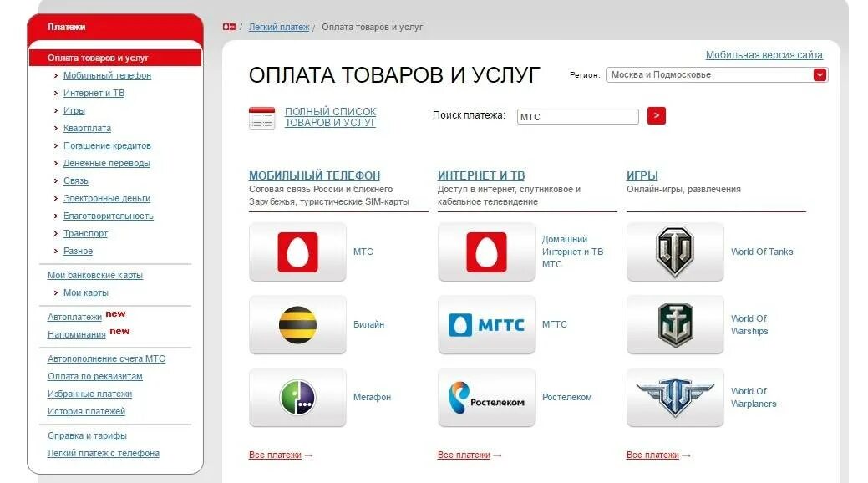Open Мобильный телефон in sidebar
Screen dimensions: 868x483
pos(107,75)
